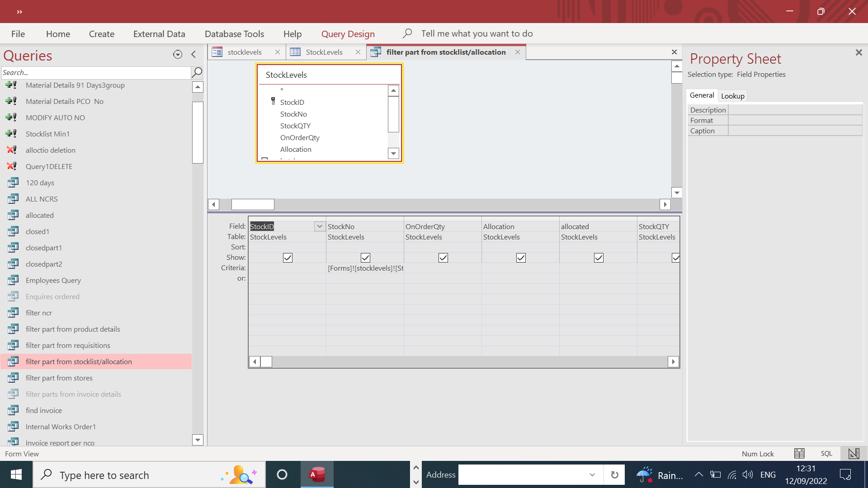Click the volume speaker tray icon
Screen dimensions: 868x488
coord(748,474)
